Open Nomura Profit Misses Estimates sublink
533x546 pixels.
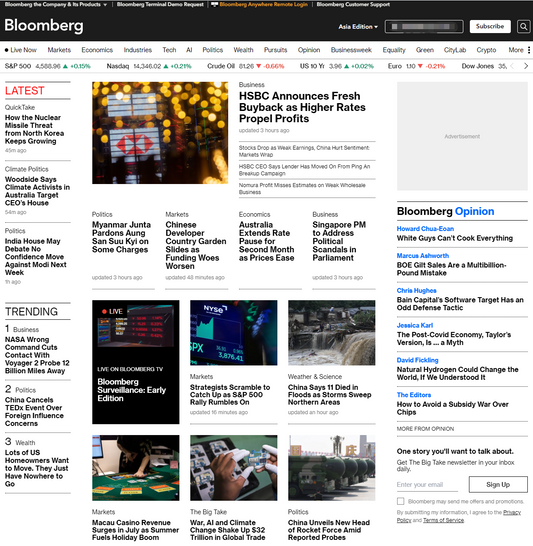[302, 188]
